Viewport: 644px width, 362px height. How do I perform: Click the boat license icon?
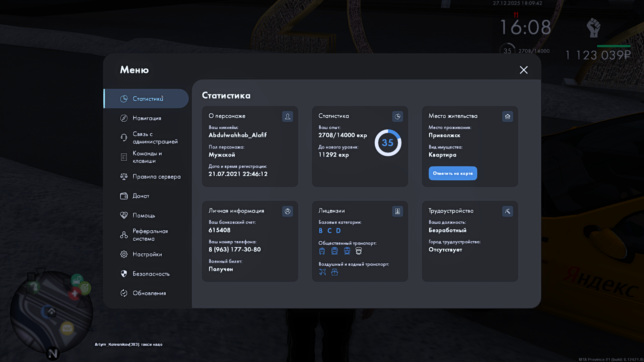[334, 272]
